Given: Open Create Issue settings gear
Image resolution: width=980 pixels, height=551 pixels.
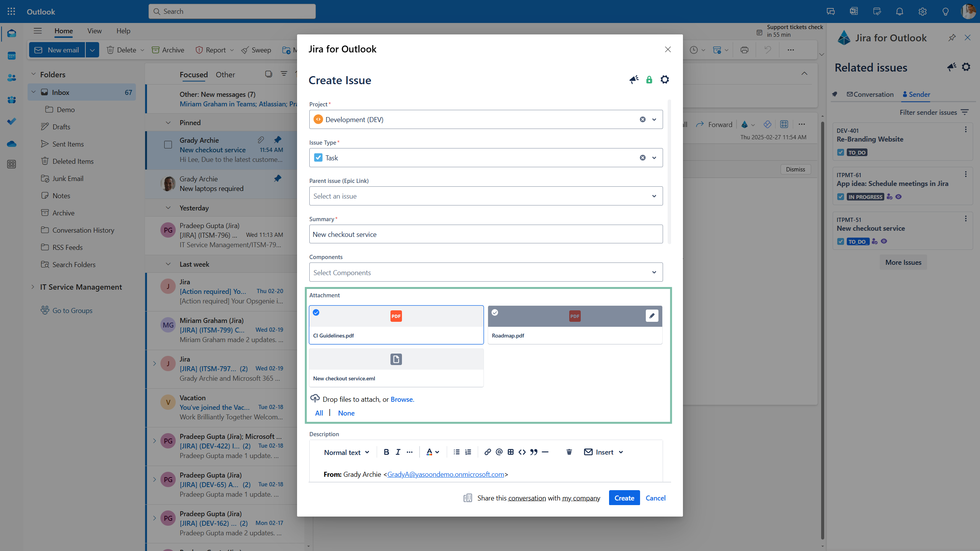Looking at the screenshot, I should [x=665, y=80].
